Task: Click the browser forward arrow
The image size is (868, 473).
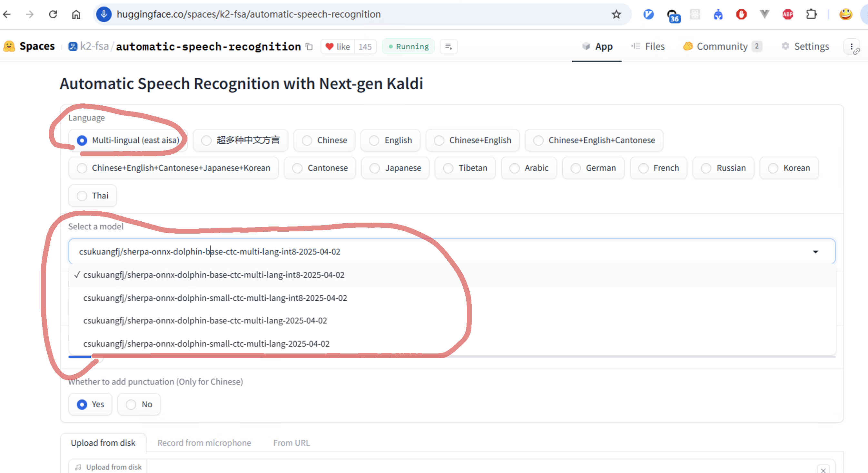Action: [x=30, y=14]
